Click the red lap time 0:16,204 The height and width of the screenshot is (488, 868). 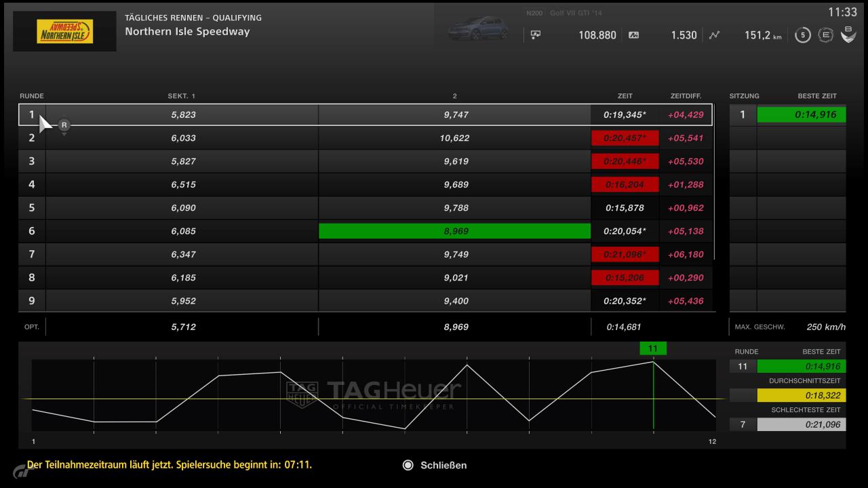point(625,184)
